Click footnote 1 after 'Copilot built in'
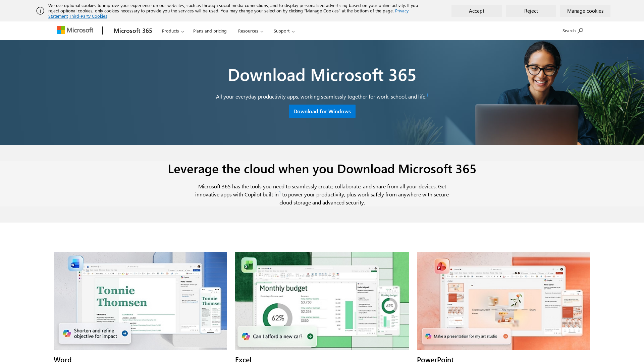This screenshot has width=644, height=362. coord(280,193)
